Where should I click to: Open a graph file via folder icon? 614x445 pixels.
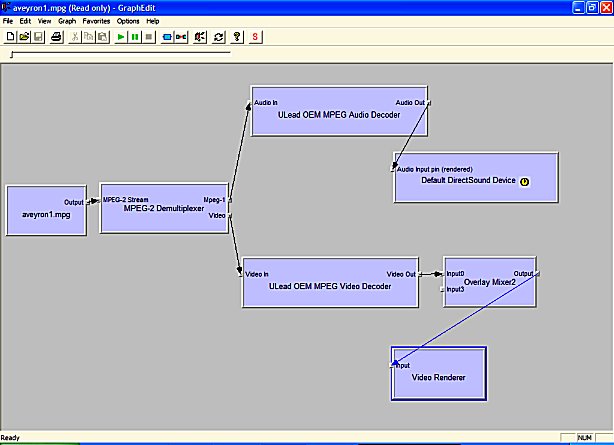(24, 37)
